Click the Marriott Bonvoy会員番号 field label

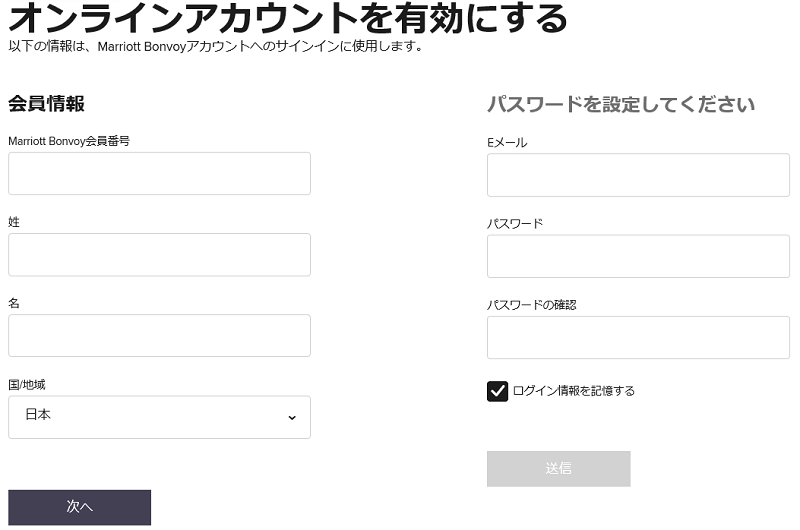coord(69,141)
